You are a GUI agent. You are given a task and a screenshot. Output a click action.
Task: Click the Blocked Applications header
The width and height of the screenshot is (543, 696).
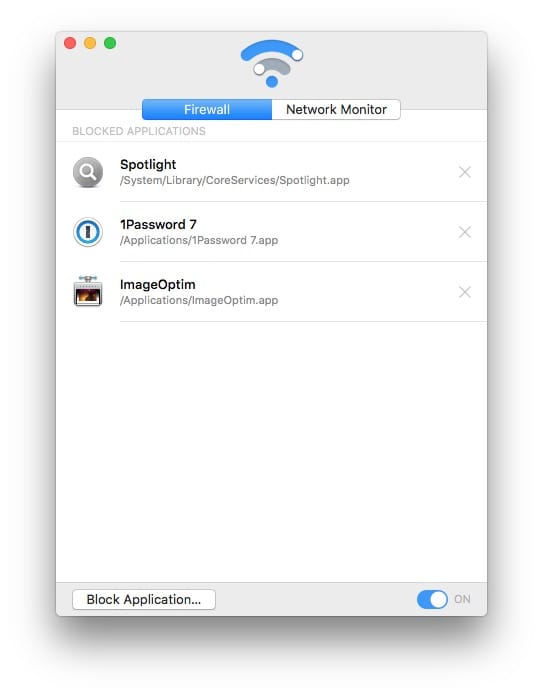[139, 131]
